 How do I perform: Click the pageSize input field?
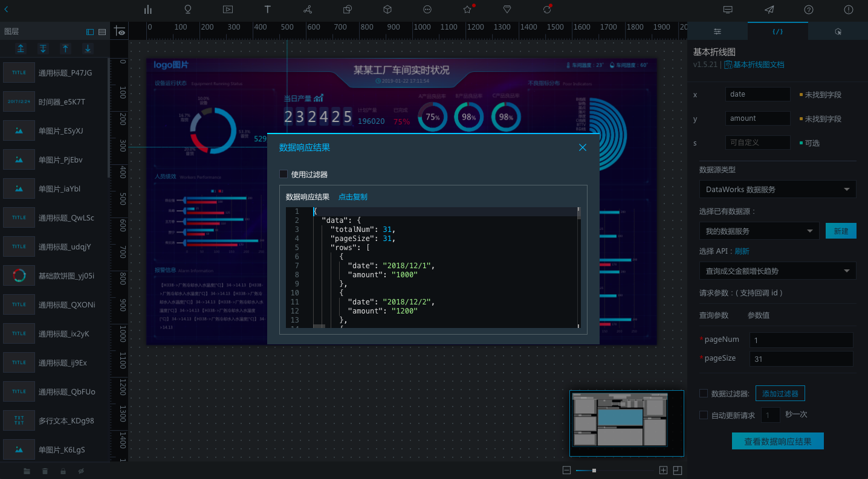pos(801,359)
